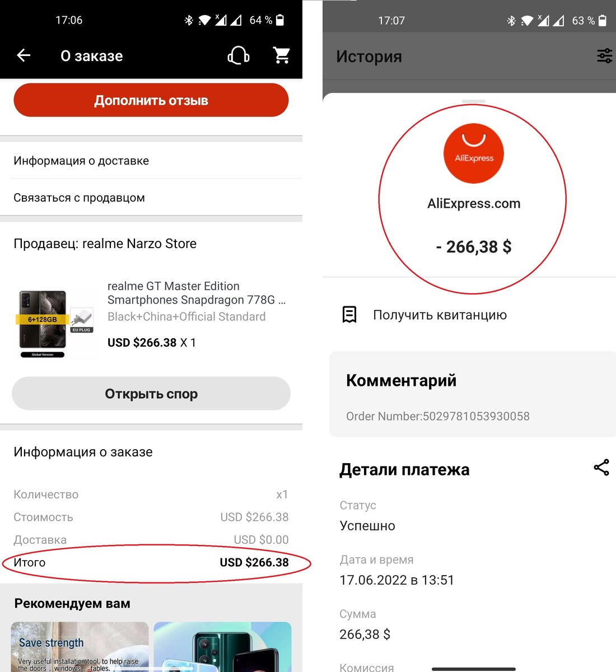Tap the bottom sheet drag handle
Image resolution: width=616 pixels, height=672 pixels.
(x=474, y=101)
